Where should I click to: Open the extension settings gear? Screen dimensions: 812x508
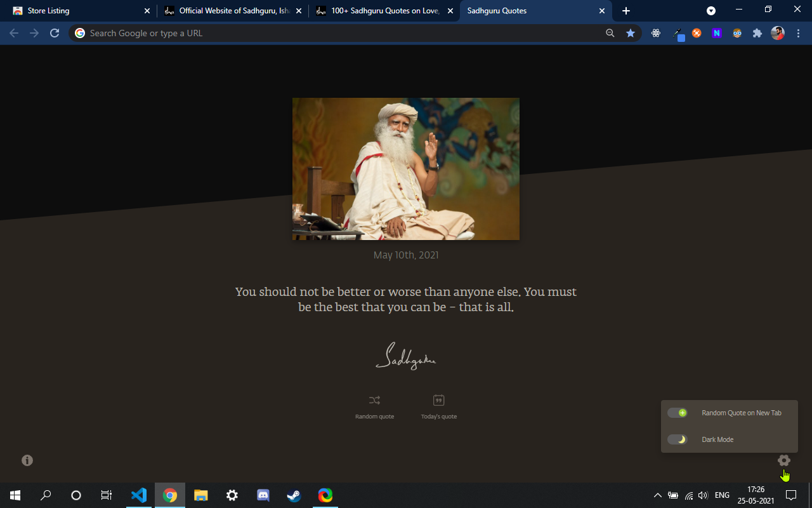[x=783, y=460]
